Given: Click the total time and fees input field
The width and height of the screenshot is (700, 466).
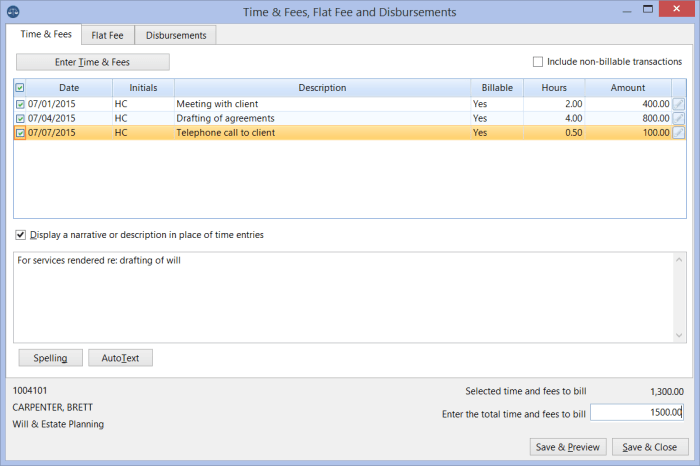Looking at the screenshot, I should 637,413.
